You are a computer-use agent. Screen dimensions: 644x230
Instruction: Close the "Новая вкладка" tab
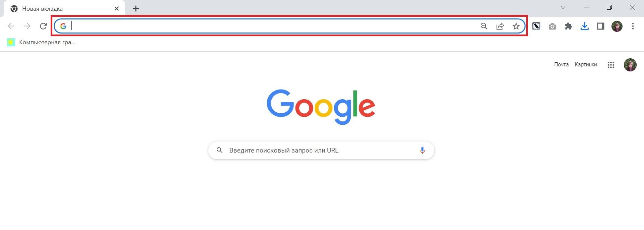tap(117, 9)
